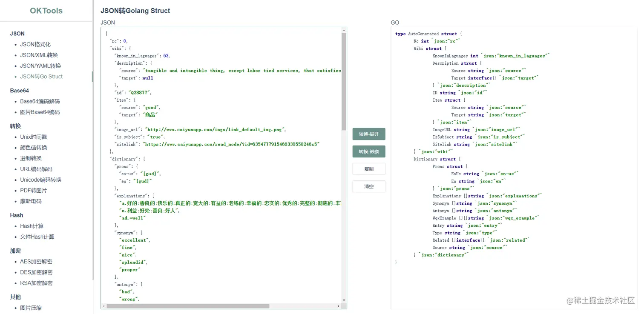Image resolution: width=644 pixels, height=314 pixels.
Task: Click the 转换-嵌套 convert button
Action: click(369, 151)
